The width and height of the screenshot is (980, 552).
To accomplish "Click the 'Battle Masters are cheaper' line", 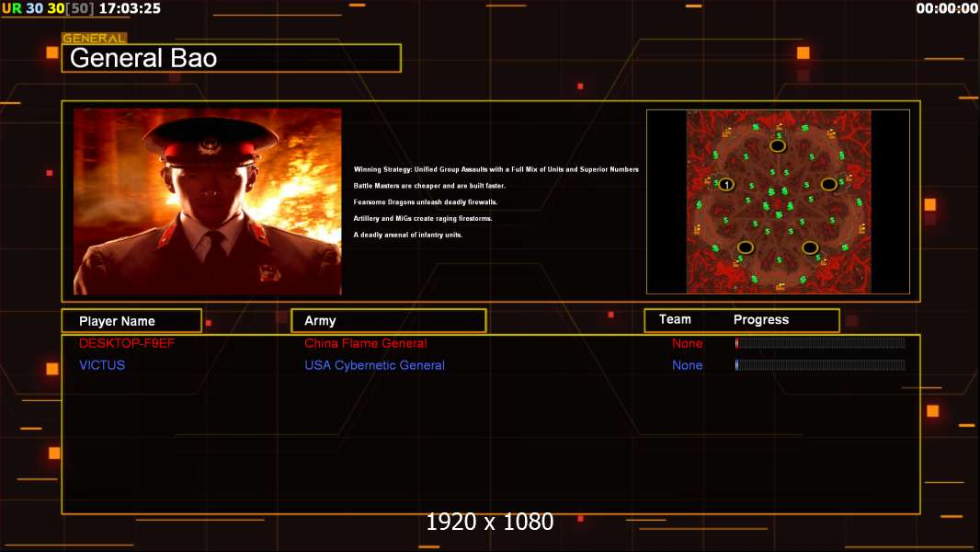I will (x=429, y=186).
